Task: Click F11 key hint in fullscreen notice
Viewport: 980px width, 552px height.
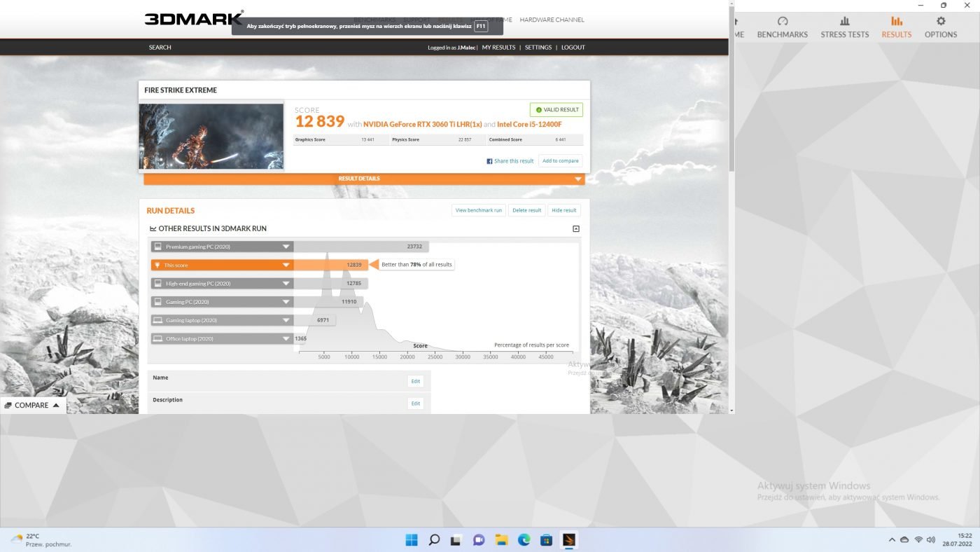Action: (x=481, y=26)
